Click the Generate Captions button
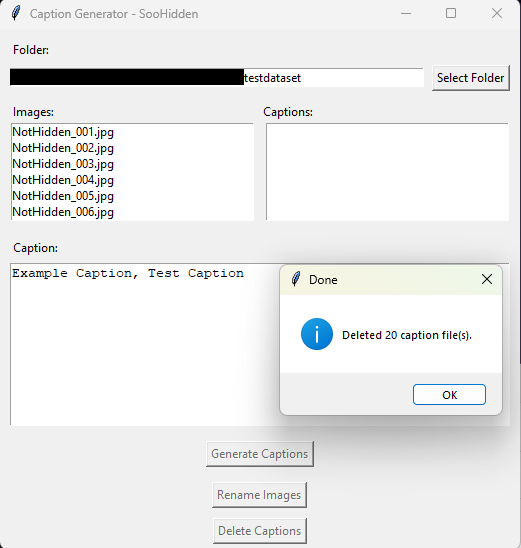The image size is (521, 548). click(x=260, y=454)
